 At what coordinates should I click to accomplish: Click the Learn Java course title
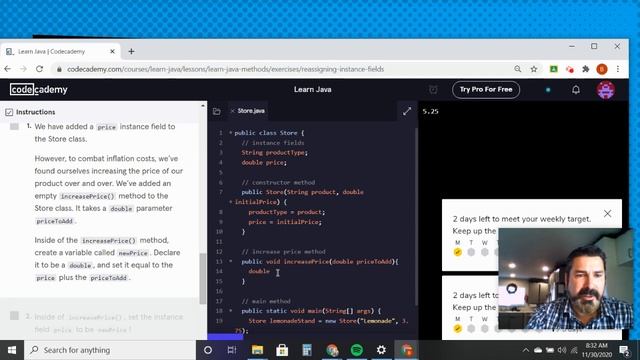313,89
